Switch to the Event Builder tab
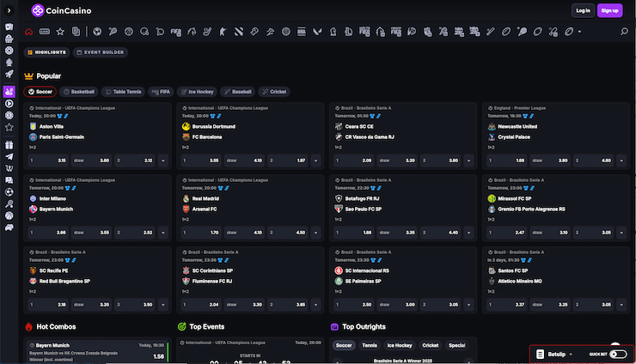The image size is (636, 364). point(101,52)
